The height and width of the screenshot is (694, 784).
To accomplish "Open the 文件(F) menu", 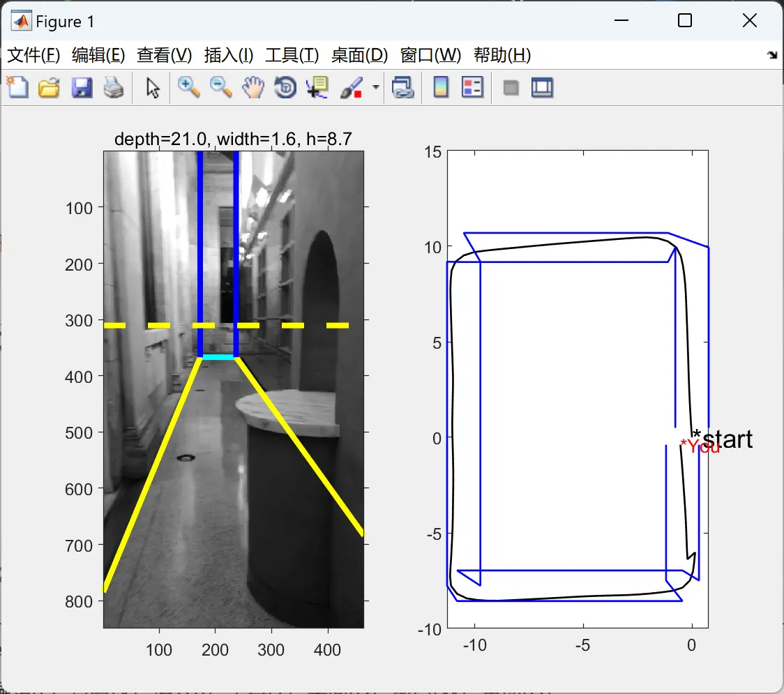I will click(x=33, y=55).
